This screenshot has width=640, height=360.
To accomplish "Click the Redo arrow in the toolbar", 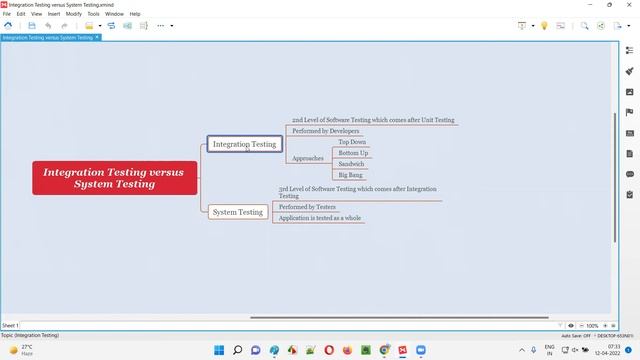I will tap(64, 26).
